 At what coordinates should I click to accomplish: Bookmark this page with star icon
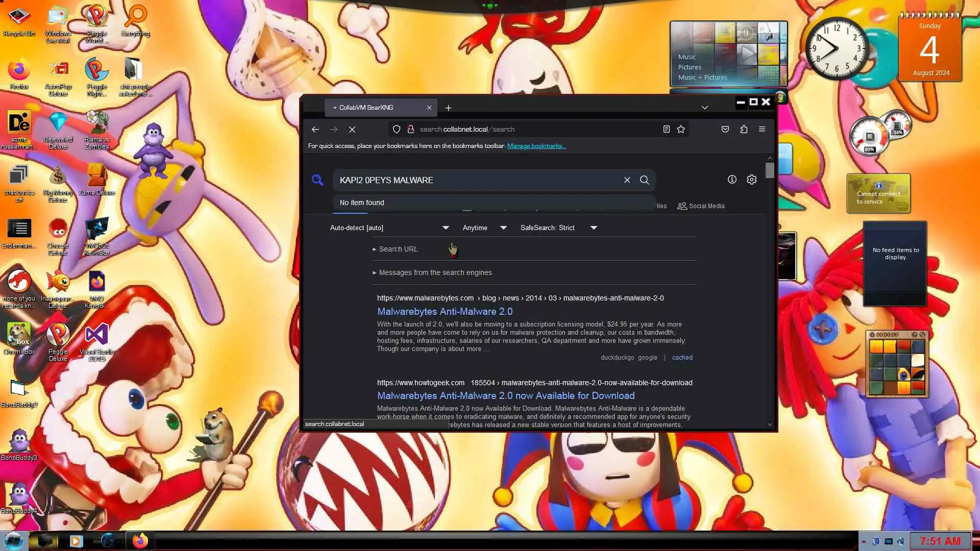[681, 130]
